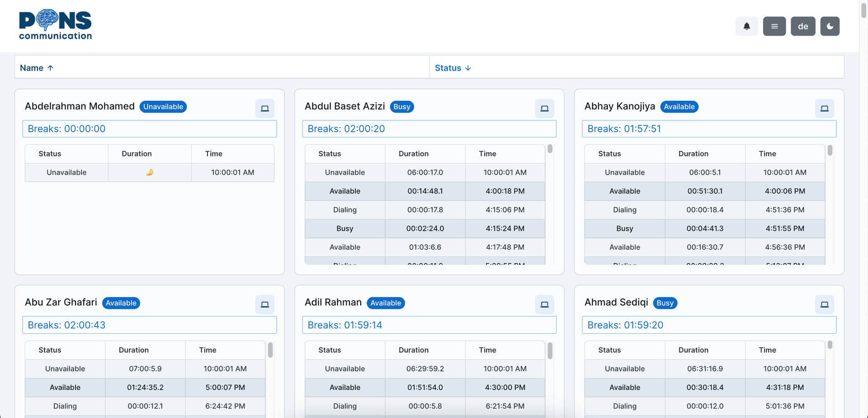The width and height of the screenshot is (868, 418).
Task: Click Abu Zar Ghafari name
Action: pos(61,302)
